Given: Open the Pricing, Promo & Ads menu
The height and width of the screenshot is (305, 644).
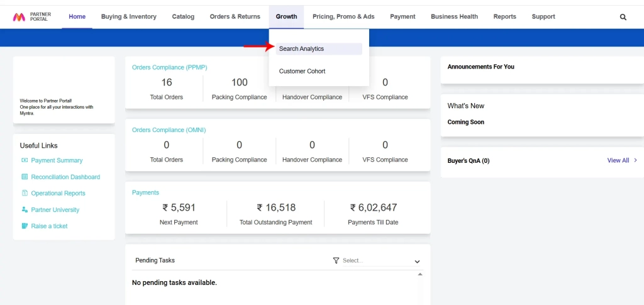Looking at the screenshot, I should tap(343, 16).
